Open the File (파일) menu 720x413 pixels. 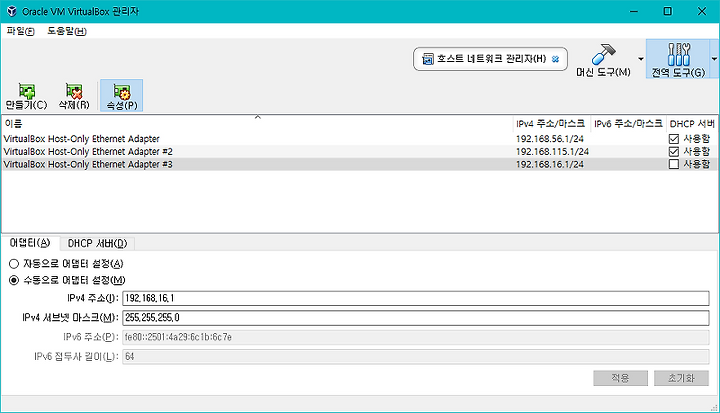coord(20,31)
